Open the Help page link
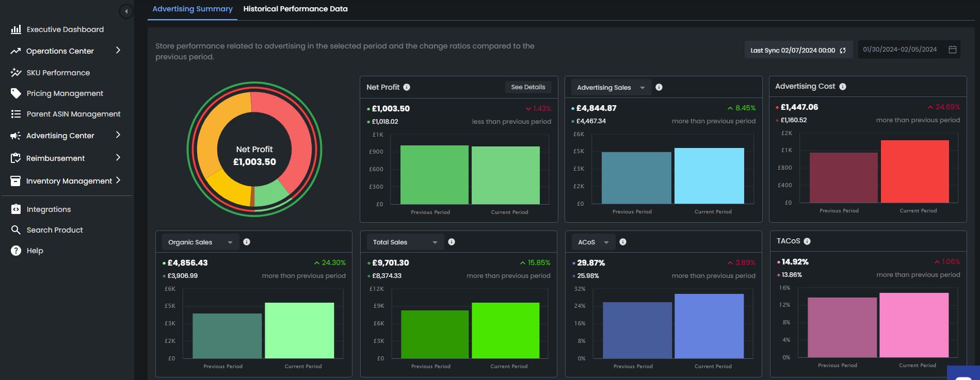The height and width of the screenshot is (380, 980). 35,251
